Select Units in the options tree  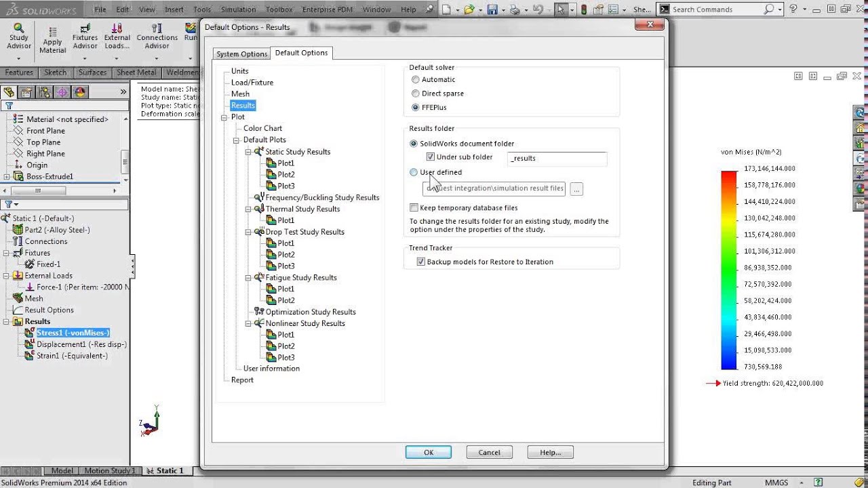(240, 71)
